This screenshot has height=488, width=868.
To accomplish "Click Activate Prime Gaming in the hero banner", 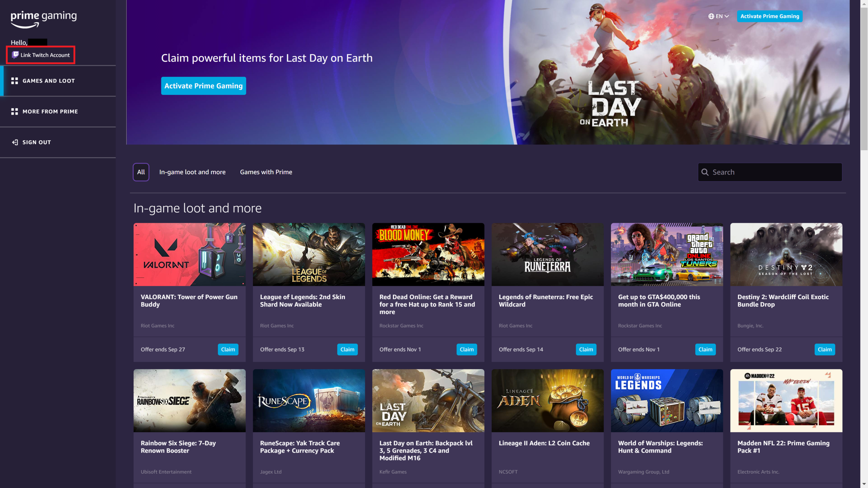I will pos(203,86).
